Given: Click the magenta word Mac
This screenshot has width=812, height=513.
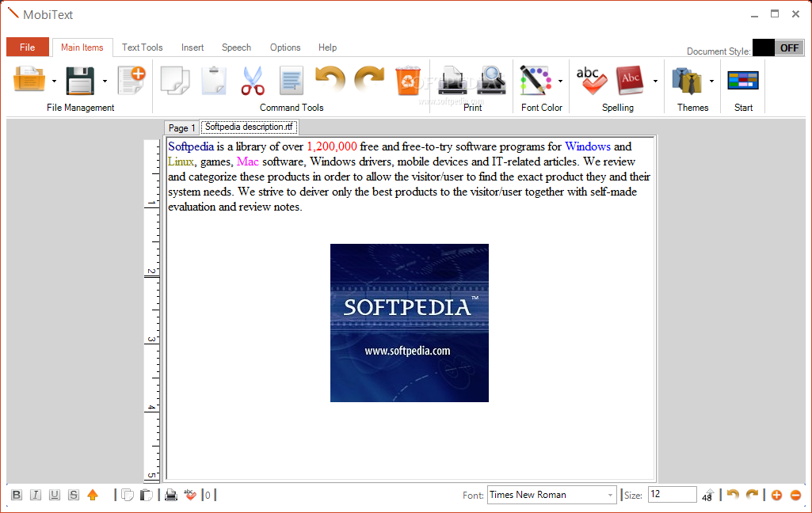Looking at the screenshot, I should tap(247, 161).
